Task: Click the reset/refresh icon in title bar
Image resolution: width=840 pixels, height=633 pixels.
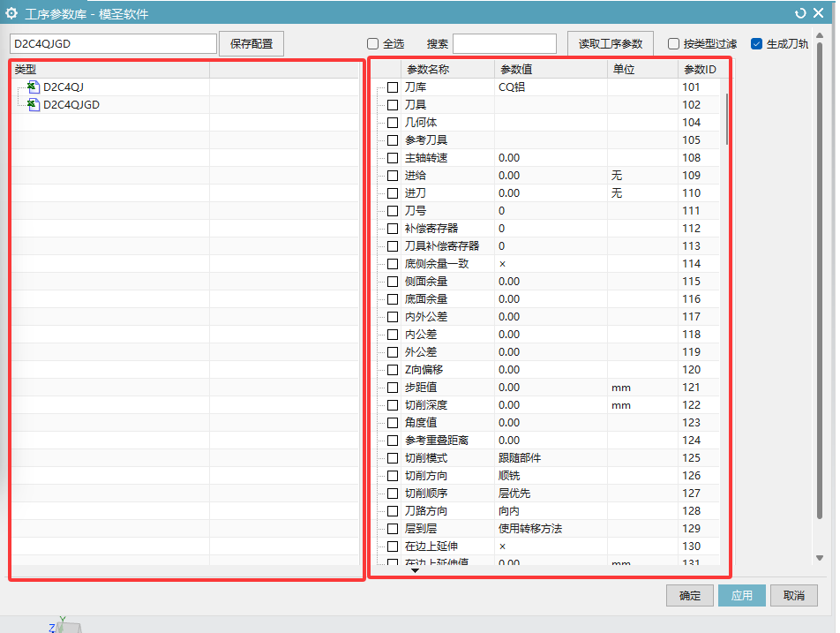Action: coord(800,13)
